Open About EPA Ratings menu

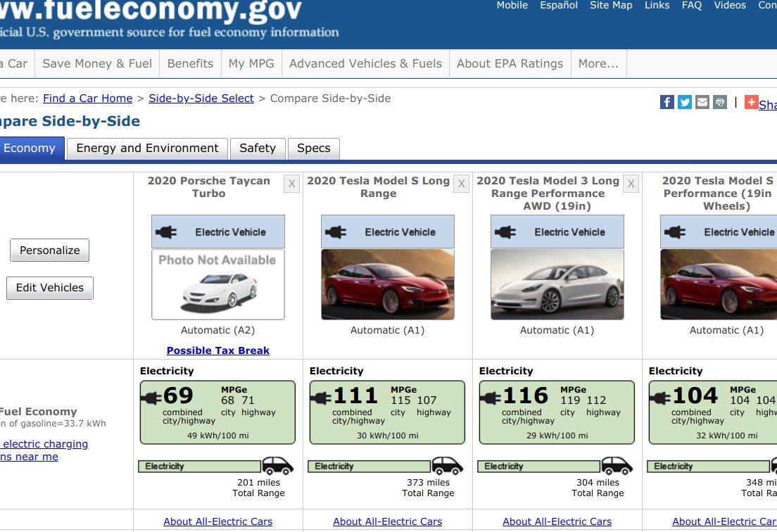[510, 63]
